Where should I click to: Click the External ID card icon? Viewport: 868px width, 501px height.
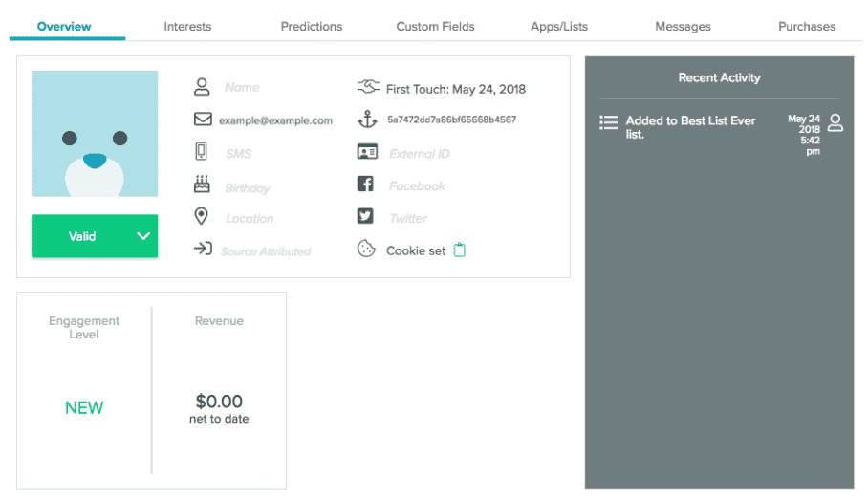pos(366,153)
